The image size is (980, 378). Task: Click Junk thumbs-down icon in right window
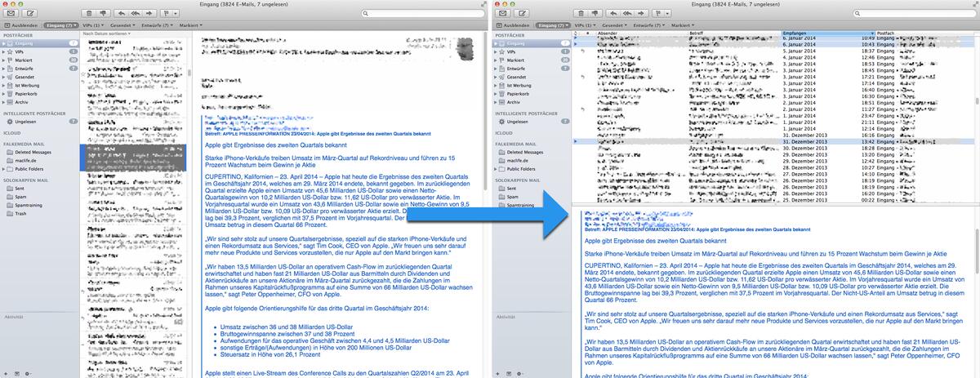(x=594, y=14)
